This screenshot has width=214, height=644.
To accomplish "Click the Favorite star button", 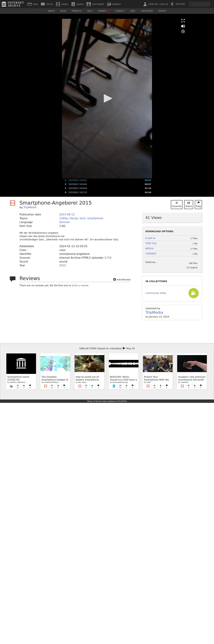I will click(x=177, y=205).
